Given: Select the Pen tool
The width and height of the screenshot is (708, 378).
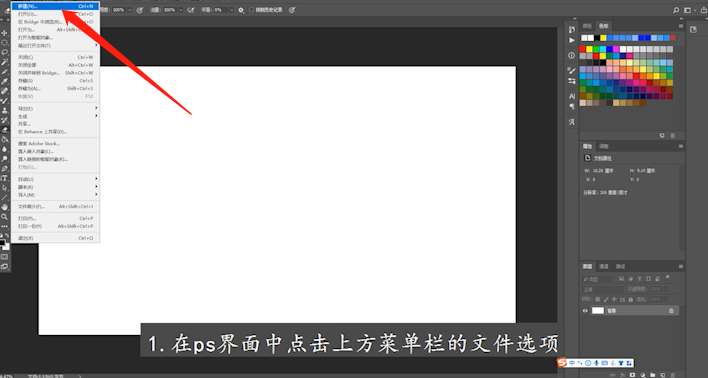Looking at the screenshot, I should click(x=5, y=168).
